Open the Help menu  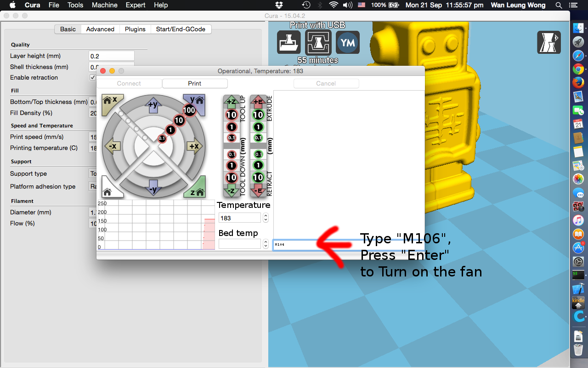161,5
